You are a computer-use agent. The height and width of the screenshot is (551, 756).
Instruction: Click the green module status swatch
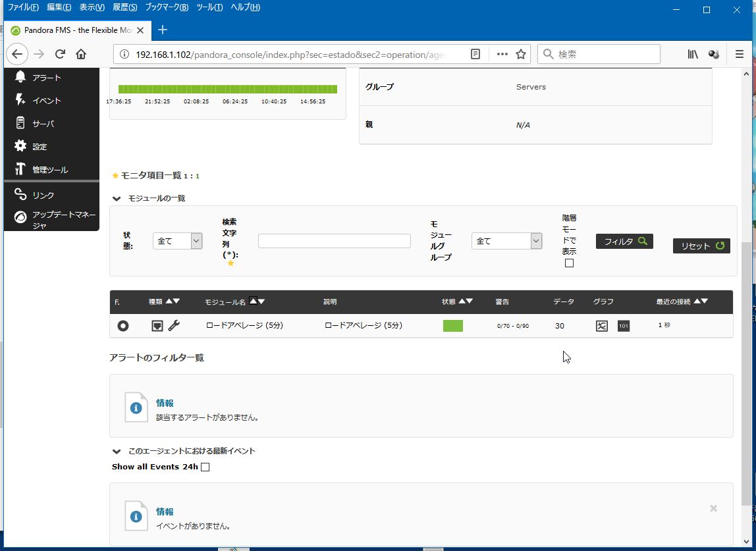pos(452,326)
